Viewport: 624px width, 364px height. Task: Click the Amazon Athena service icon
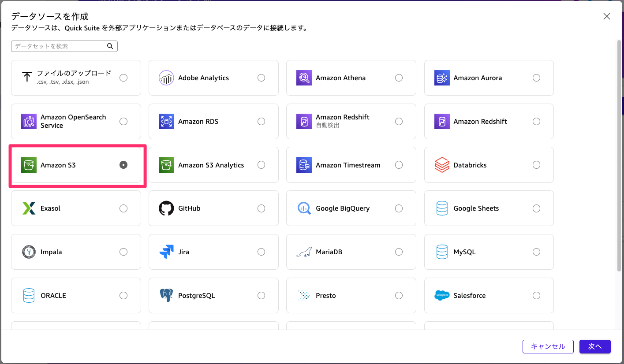[304, 78]
